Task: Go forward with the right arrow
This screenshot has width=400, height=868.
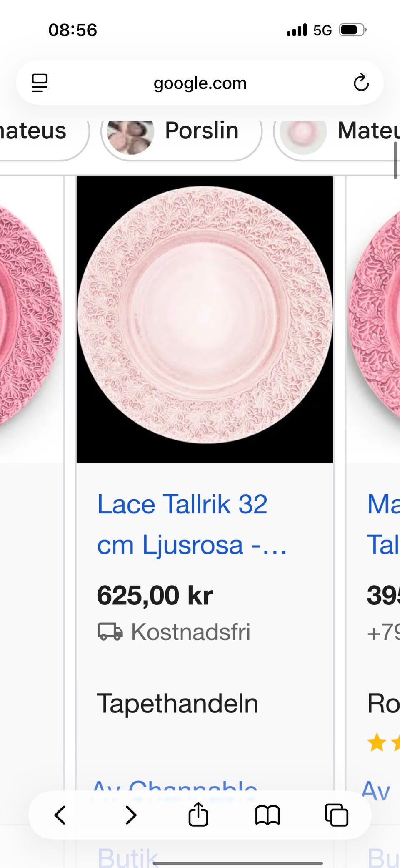Action: pyautogui.click(x=131, y=815)
